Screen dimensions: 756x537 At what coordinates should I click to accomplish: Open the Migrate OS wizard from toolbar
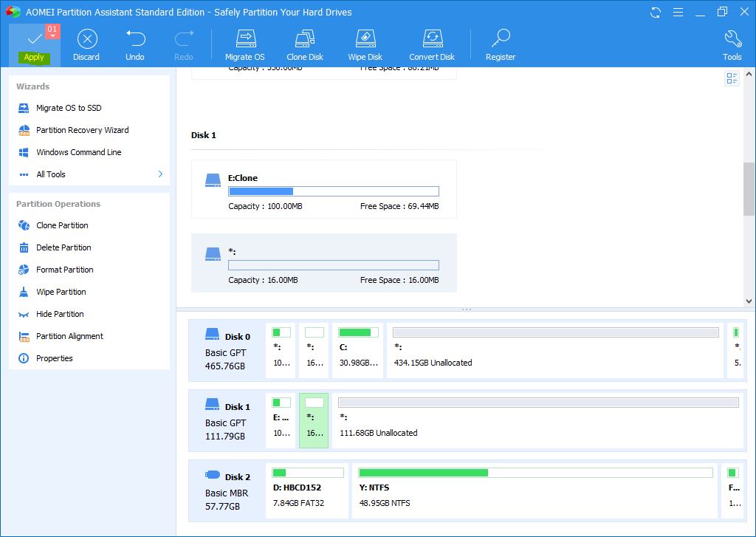click(244, 45)
